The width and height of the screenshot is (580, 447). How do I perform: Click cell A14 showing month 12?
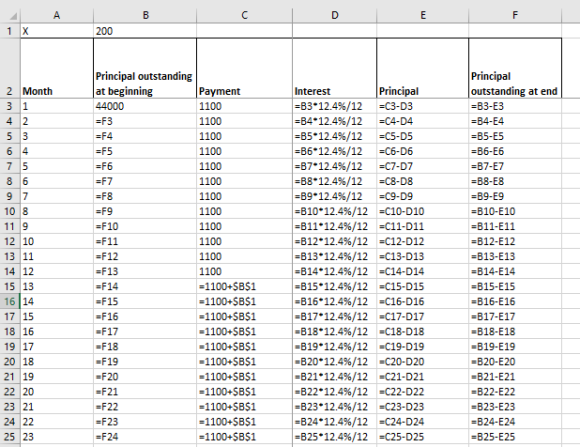pos(57,271)
